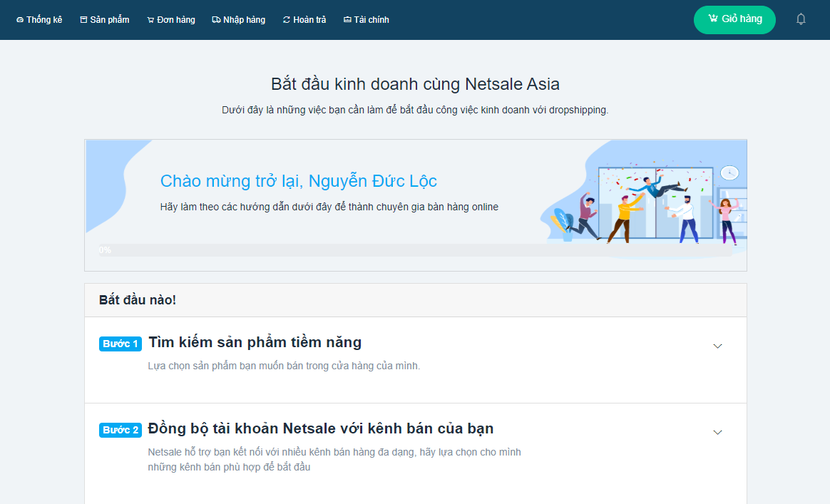Click 'Netsale hỗ trợ bạn kết nối' description

pyautogui.click(x=334, y=460)
